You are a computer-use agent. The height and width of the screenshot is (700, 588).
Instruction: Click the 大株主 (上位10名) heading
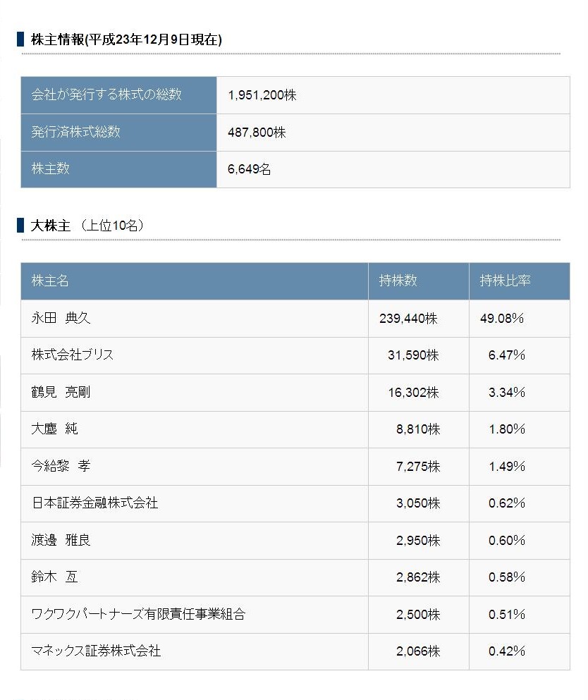(x=87, y=226)
